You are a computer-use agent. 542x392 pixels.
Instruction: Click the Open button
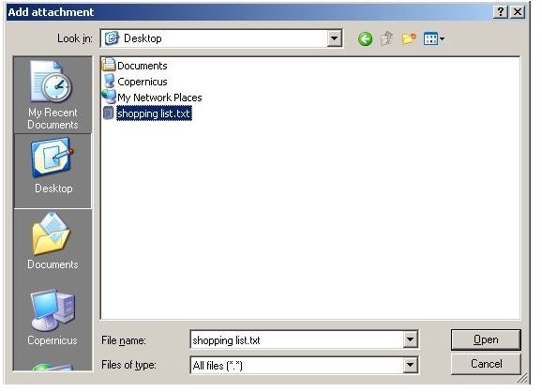(x=486, y=339)
